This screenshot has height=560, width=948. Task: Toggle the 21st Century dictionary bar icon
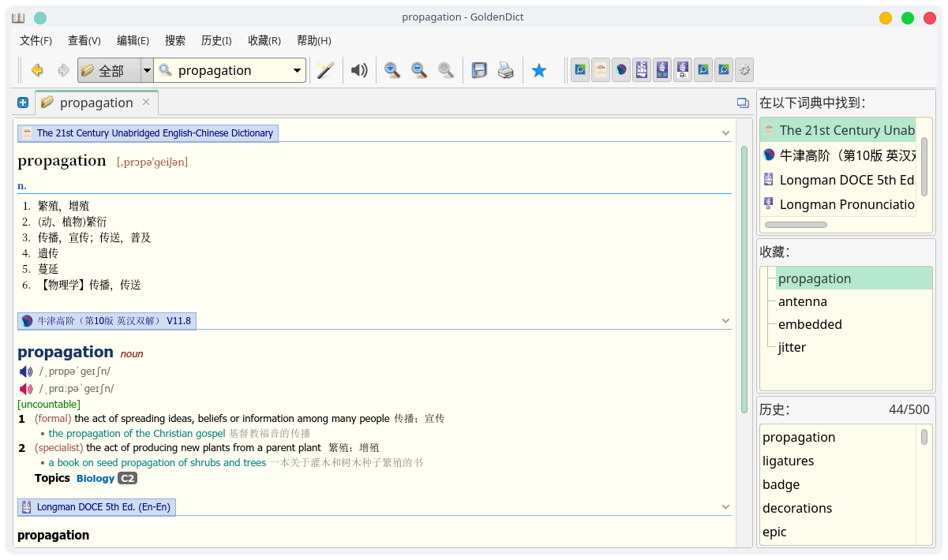click(601, 70)
